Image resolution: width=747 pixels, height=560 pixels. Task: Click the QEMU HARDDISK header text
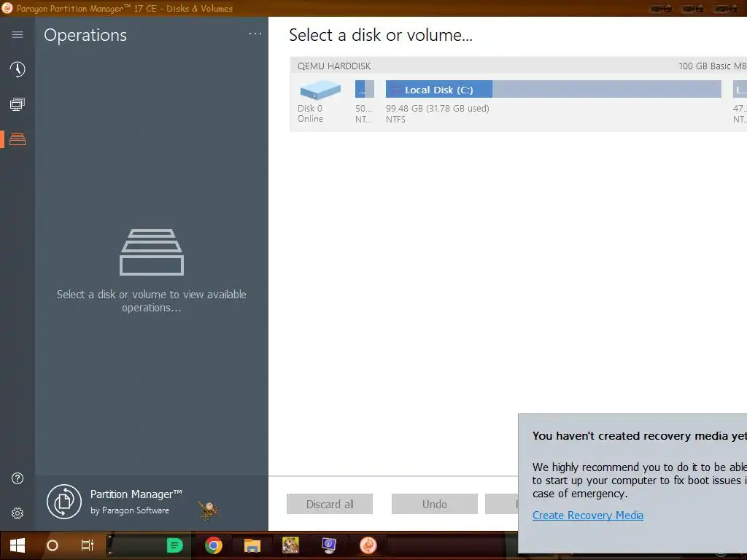pos(334,66)
